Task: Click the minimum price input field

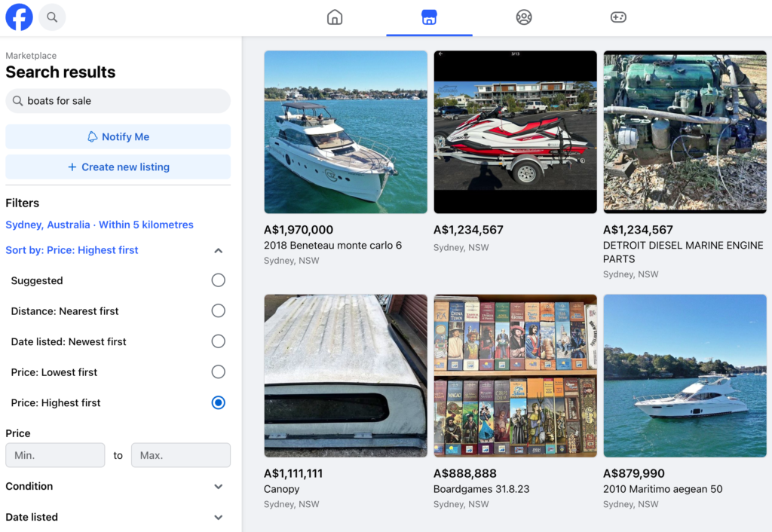Action: (55, 455)
